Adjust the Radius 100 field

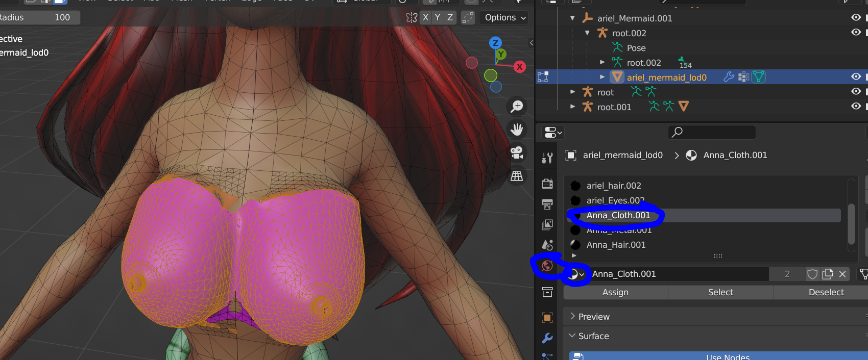coord(40,17)
